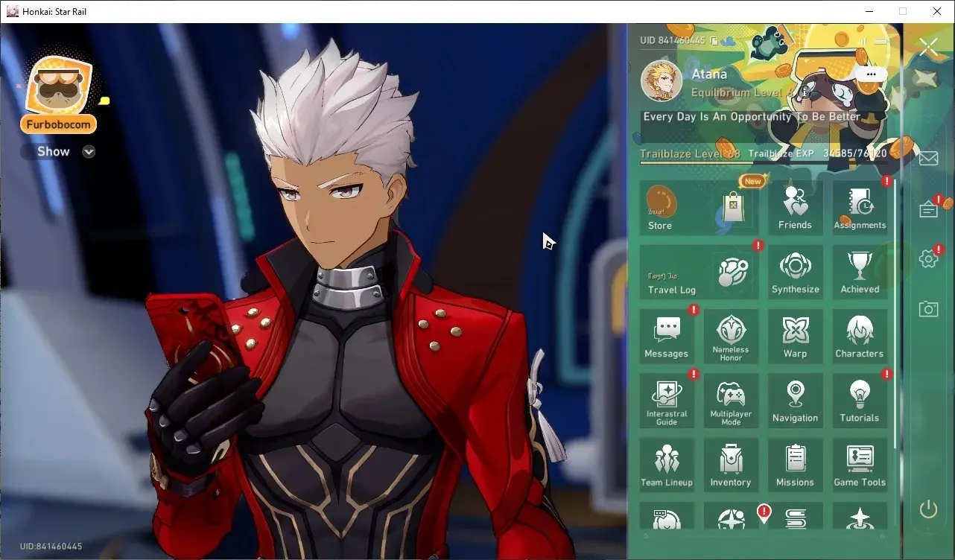Viewport: 955px width, 560px height.
Task: Open the Achieved trophy tile
Action: (x=860, y=273)
